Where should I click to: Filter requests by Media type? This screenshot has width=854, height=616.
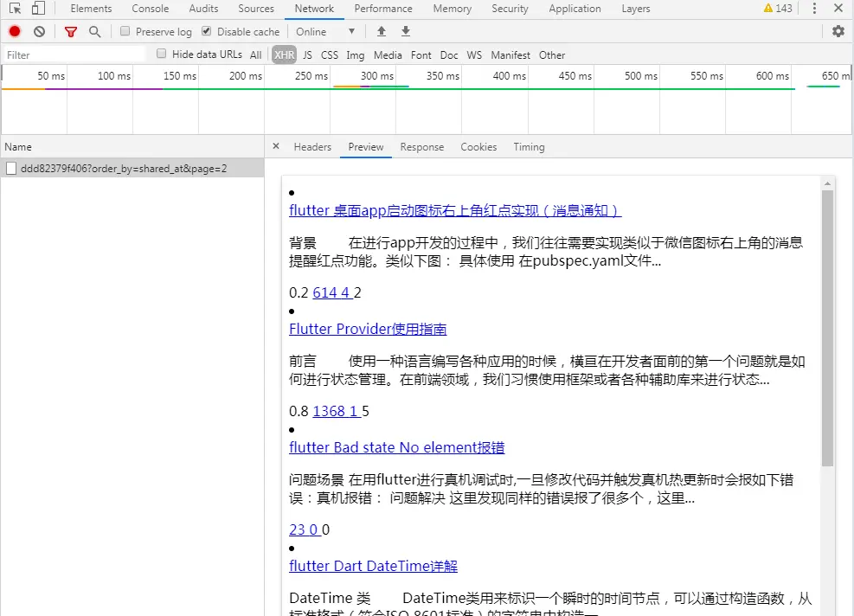coord(388,55)
